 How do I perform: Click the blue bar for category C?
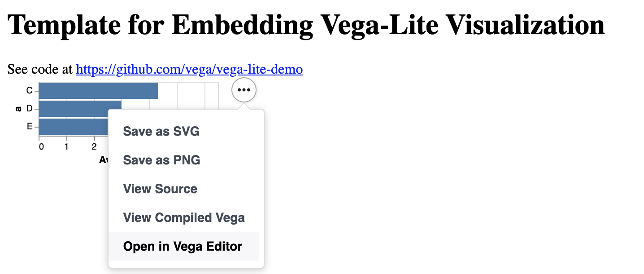pos(99,91)
